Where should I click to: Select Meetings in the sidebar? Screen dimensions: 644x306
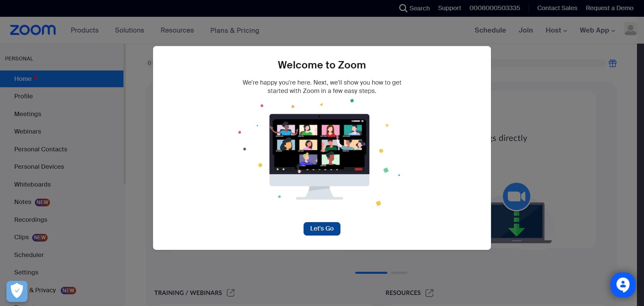(x=28, y=114)
